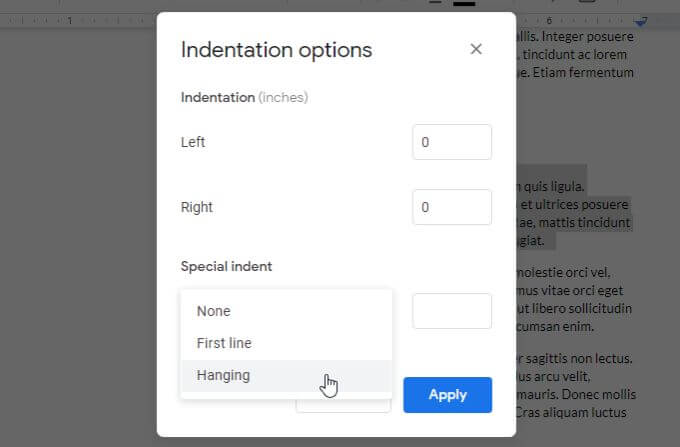Image resolution: width=680 pixels, height=447 pixels.
Task: Close the Indentation options dialog
Action: (x=476, y=49)
